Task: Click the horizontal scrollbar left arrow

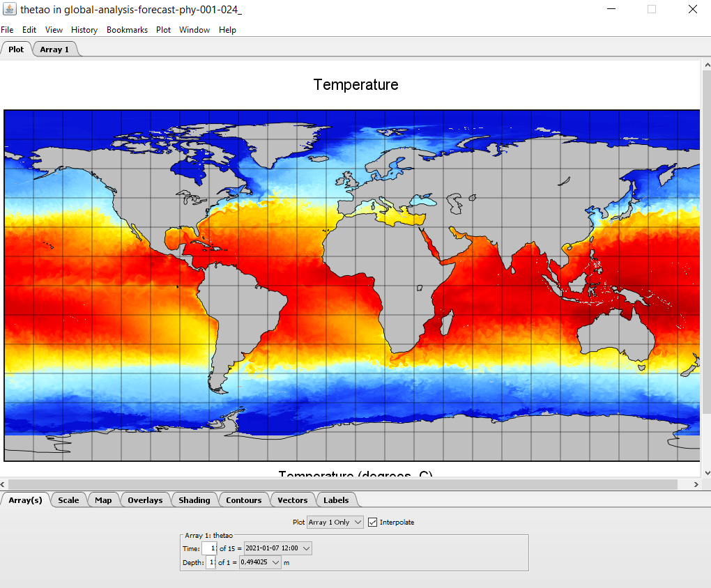Action: pos(4,484)
